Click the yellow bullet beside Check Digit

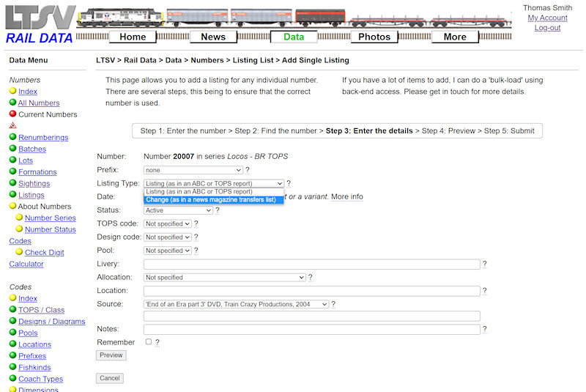19,252
